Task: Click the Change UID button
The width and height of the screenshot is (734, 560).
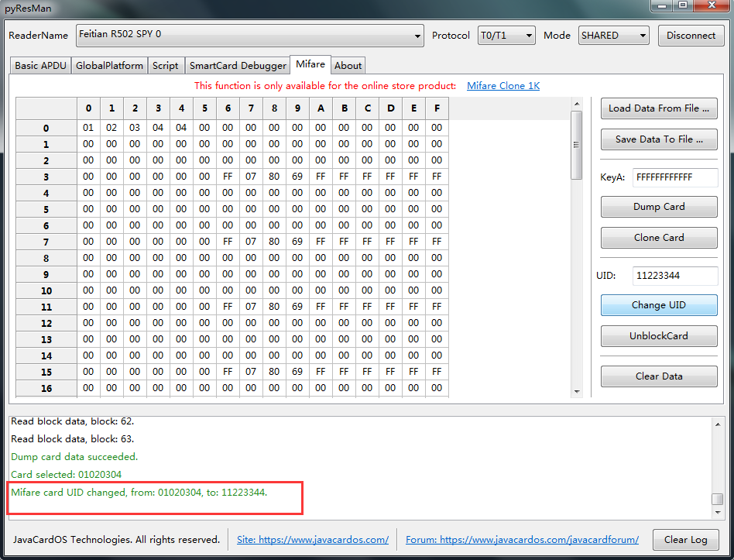Action: pyautogui.click(x=658, y=305)
